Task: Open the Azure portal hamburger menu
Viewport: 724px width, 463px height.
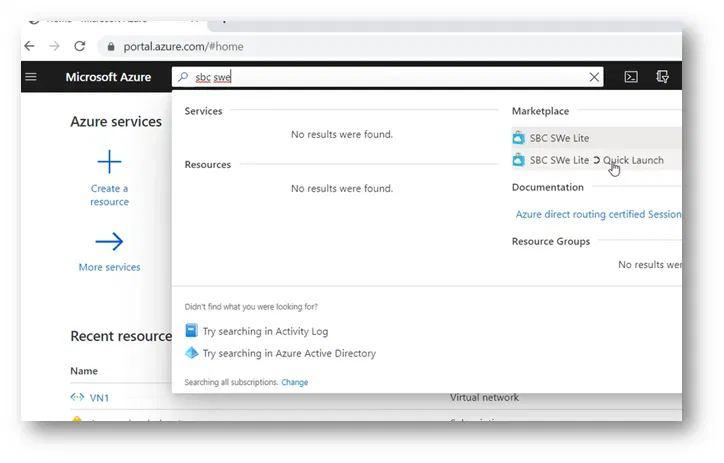Action: coord(31,77)
